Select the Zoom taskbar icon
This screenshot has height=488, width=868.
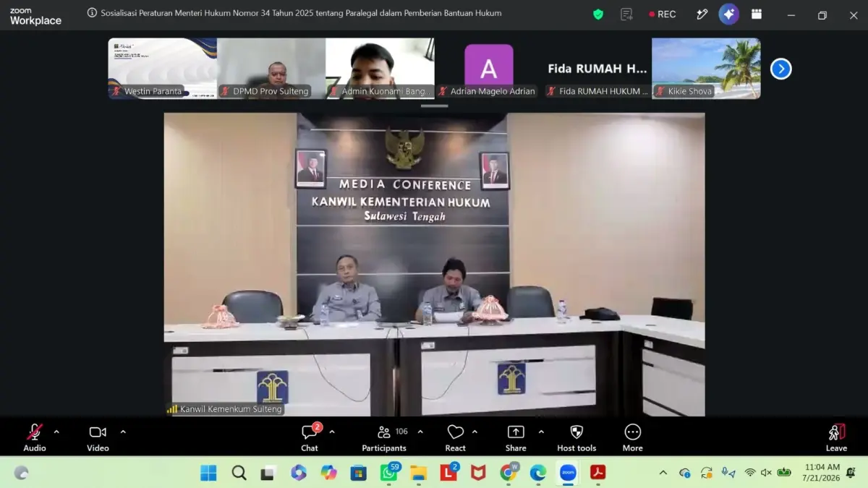tap(568, 473)
